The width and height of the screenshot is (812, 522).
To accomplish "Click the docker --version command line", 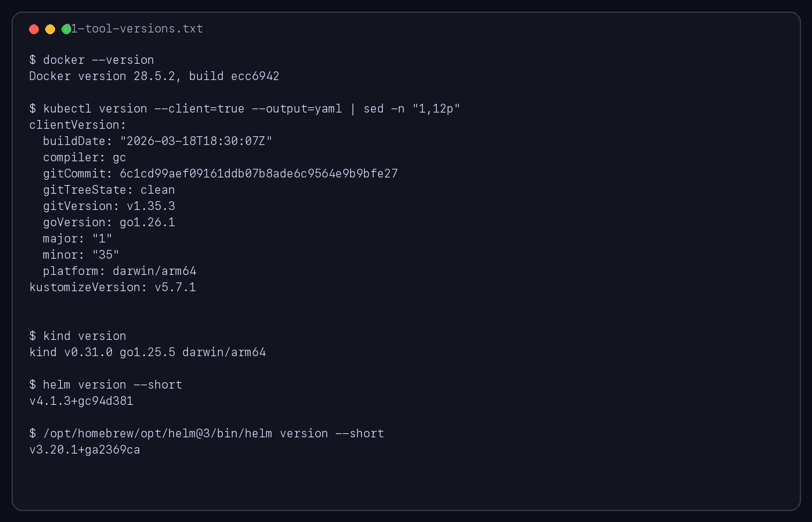I will (92, 60).
